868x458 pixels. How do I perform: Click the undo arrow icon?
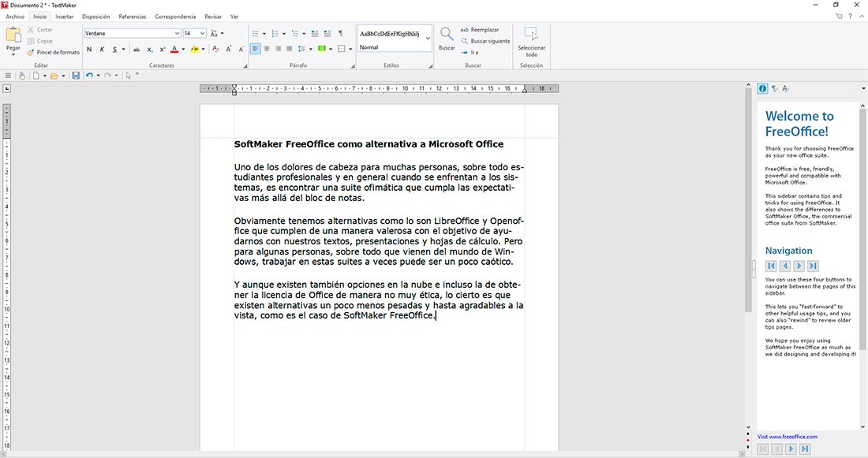[89, 76]
